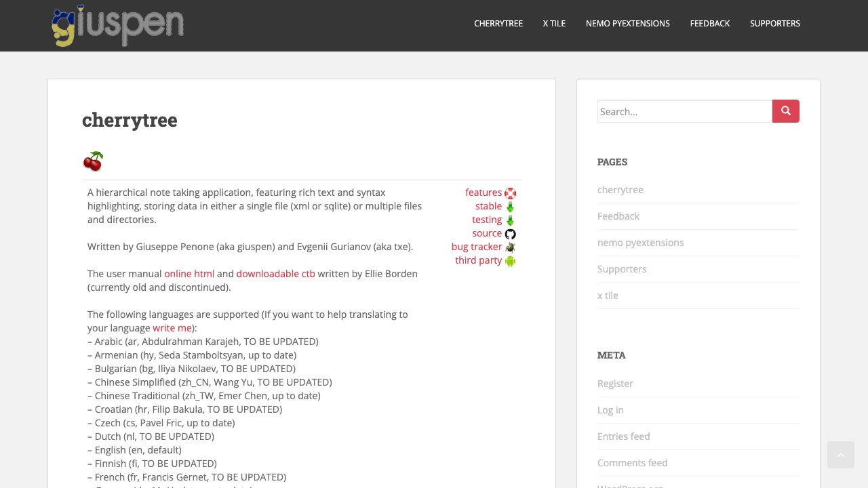Click the green download arrow beside testing
The image size is (868, 488).
510,220
